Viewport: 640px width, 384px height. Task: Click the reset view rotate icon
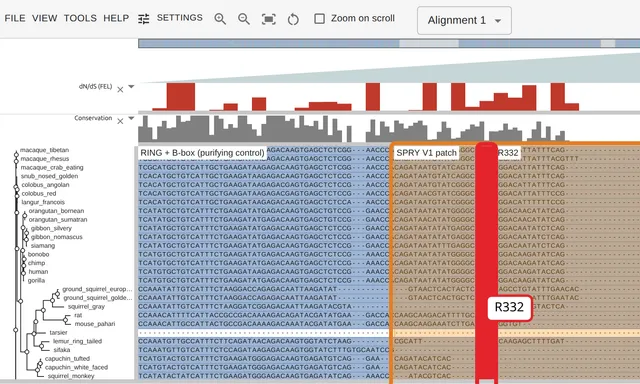pos(293,19)
